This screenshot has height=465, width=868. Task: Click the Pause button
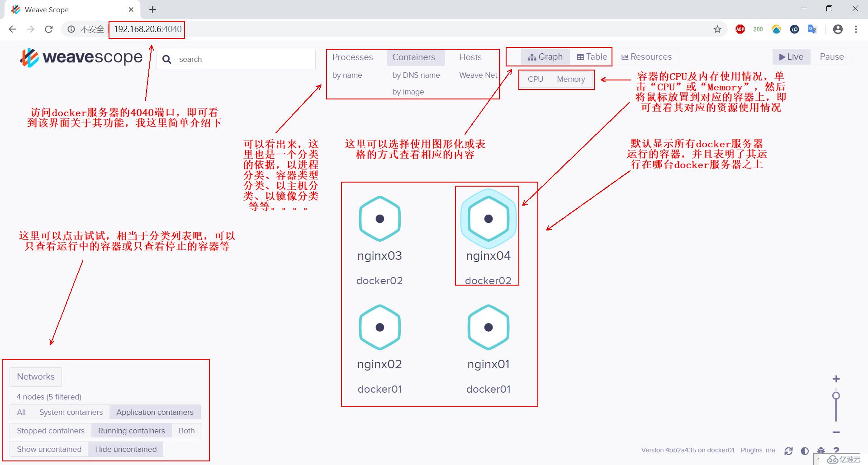(832, 57)
